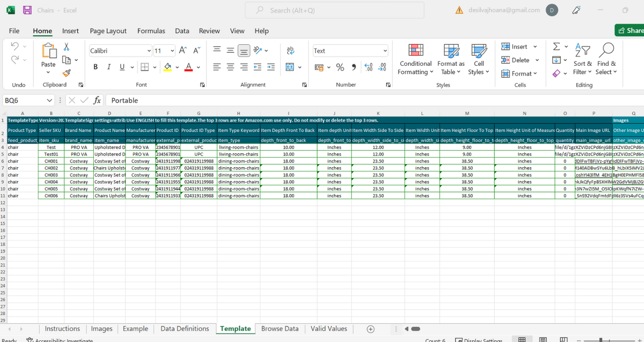The height and width of the screenshot is (342, 644).
Task: Click the Redo arrow icon
Action: coord(15,59)
